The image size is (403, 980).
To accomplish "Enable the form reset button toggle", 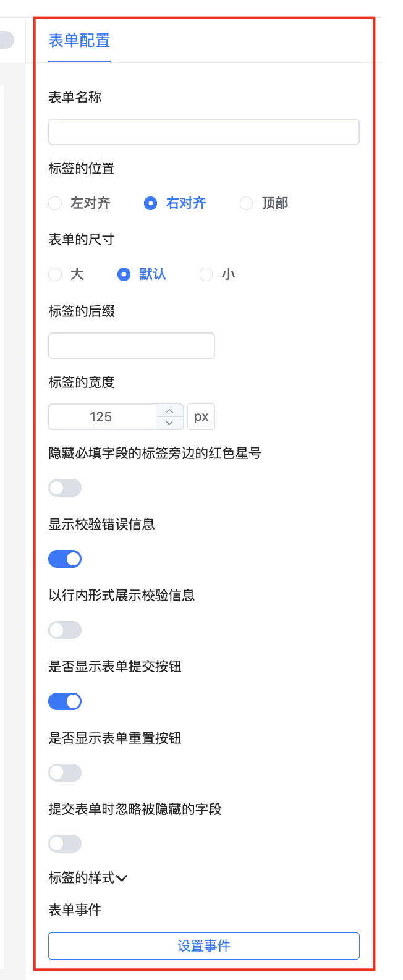I will click(64, 772).
